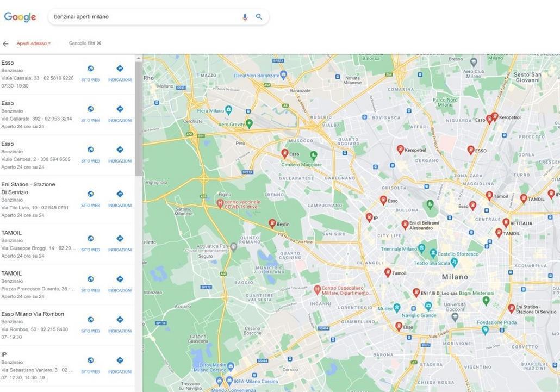560x392 pixels.
Task: Click the RETITALIA gas station pin
Action: pos(506,222)
